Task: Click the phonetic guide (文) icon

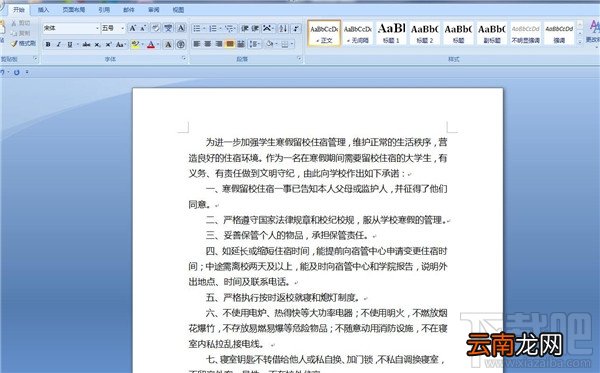Action: (x=168, y=28)
